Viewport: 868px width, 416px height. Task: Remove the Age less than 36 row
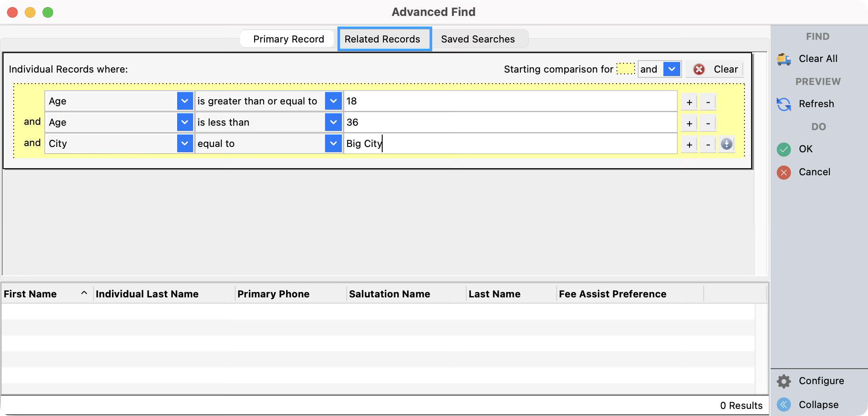point(708,123)
